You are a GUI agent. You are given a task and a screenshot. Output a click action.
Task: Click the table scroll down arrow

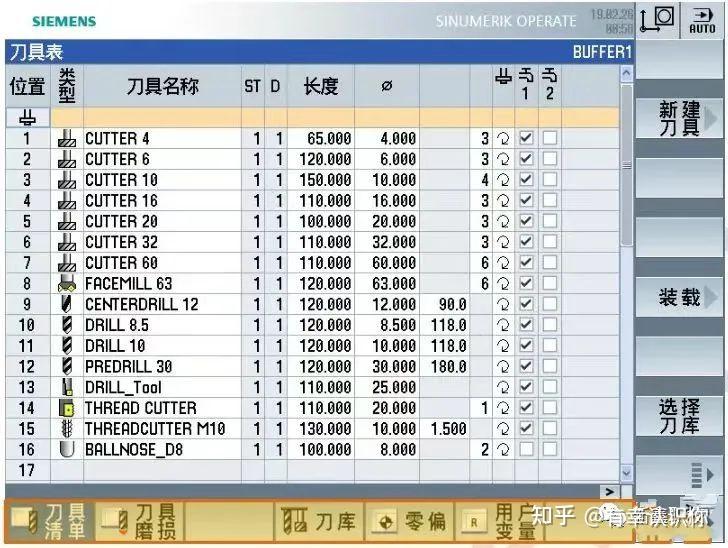click(x=626, y=473)
